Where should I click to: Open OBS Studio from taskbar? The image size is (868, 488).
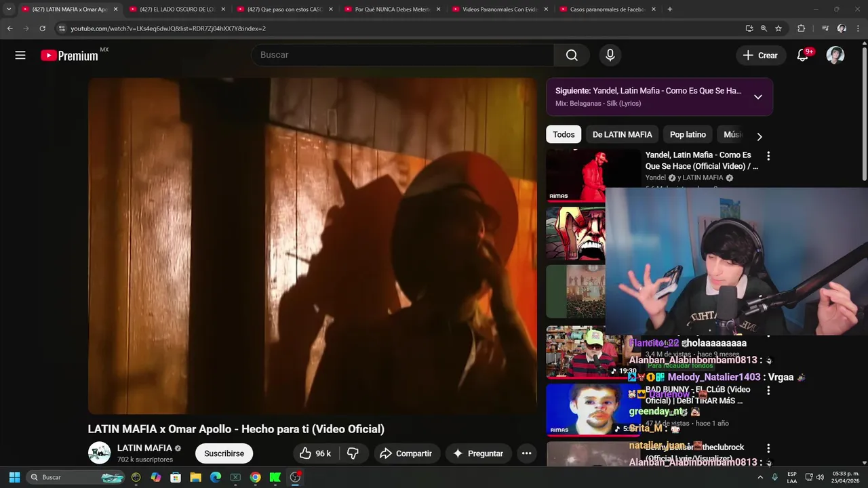(x=295, y=477)
